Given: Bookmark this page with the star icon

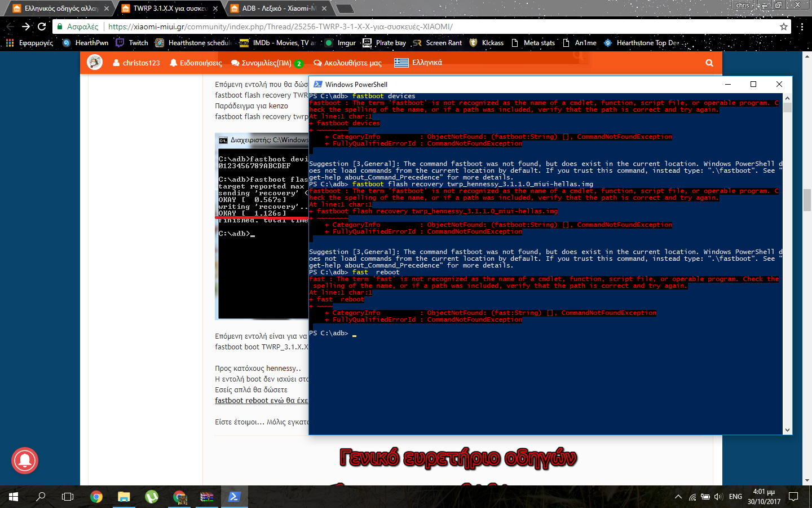Looking at the screenshot, I should [x=783, y=27].
